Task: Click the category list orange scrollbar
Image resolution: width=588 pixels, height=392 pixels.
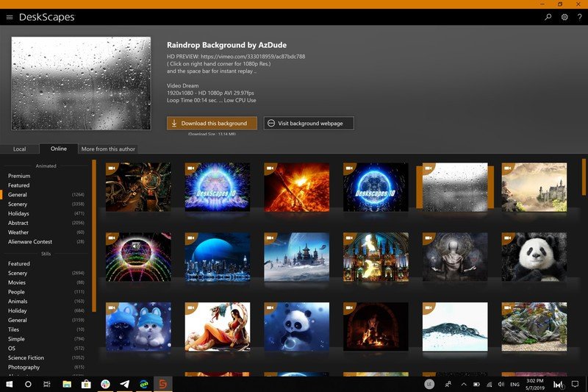Action: tap(94, 235)
